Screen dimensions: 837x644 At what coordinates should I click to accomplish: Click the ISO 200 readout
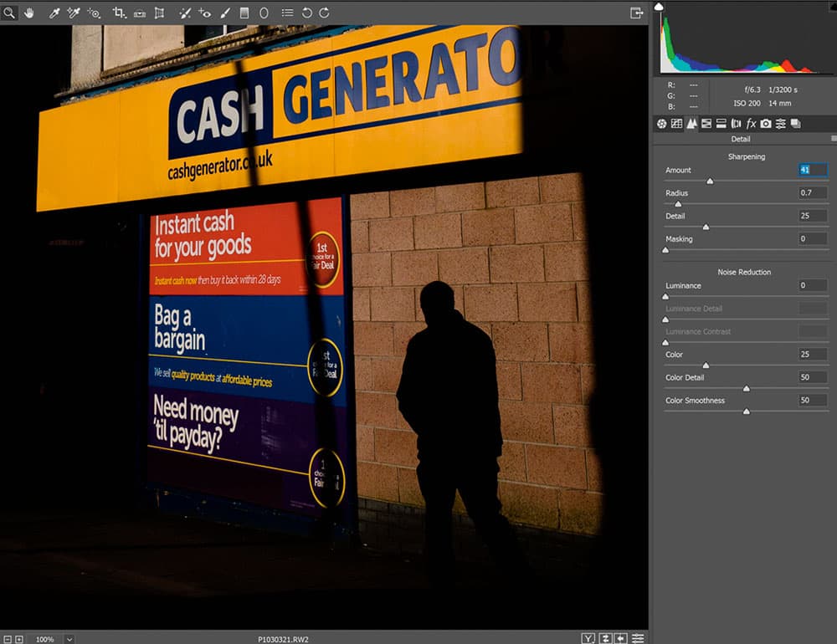(x=747, y=103)
